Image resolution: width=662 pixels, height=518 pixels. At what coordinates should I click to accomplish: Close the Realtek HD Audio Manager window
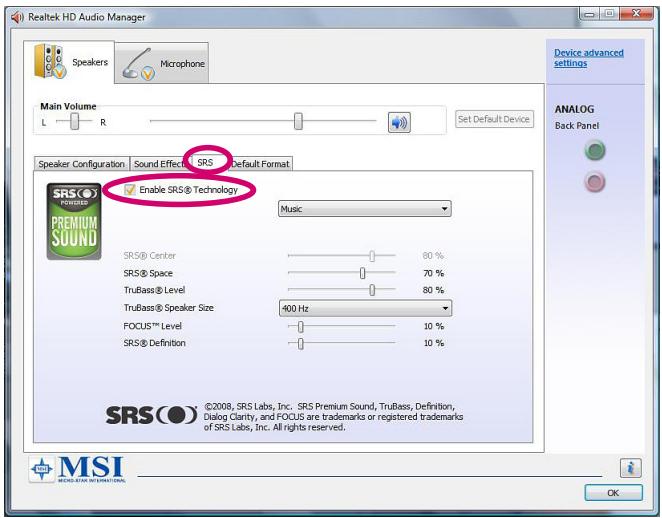637,14
